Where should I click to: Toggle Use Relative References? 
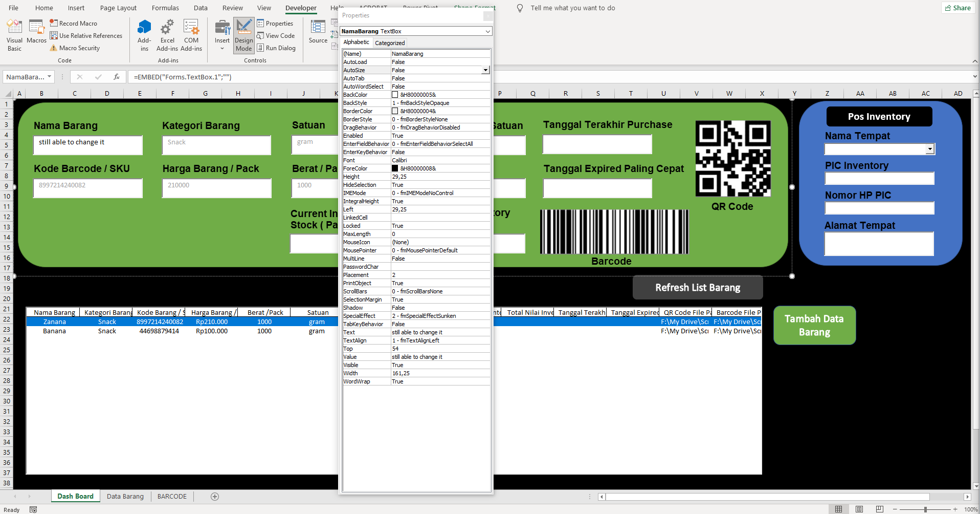(86, 35)
